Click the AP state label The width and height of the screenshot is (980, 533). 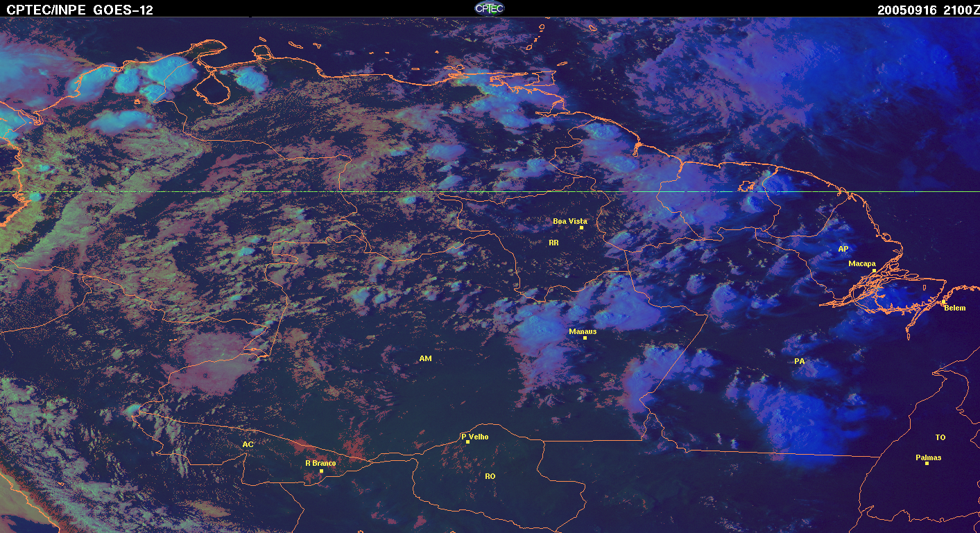[x=843, y=249]
